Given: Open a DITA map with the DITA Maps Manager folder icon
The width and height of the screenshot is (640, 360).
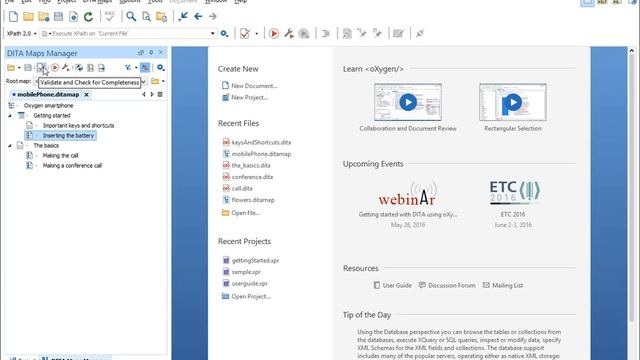Looking at the screenshot, I should pyautogui.click(x=11, y=68).
